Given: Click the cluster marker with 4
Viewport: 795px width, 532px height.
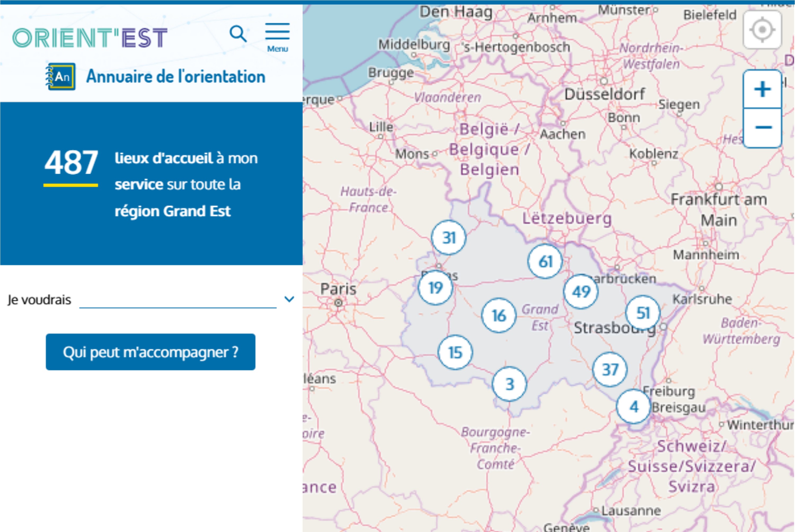Looking at the screenshot, I should [x=633, y=407].
